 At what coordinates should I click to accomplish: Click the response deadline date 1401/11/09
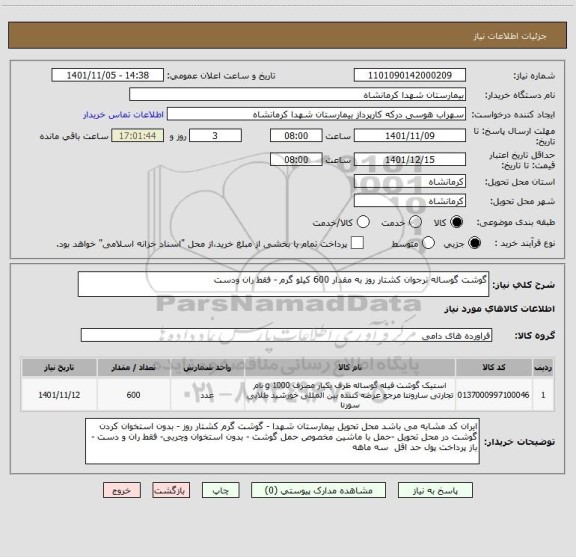(410, 136)
